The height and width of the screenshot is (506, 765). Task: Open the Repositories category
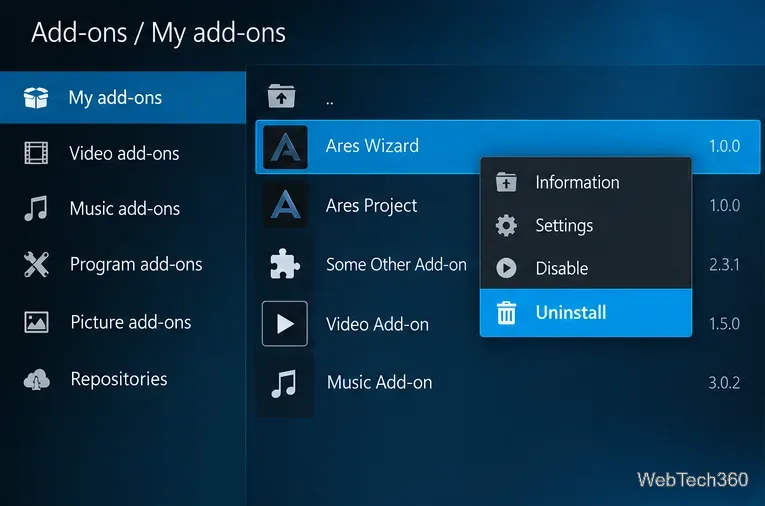tap(123, 379)
